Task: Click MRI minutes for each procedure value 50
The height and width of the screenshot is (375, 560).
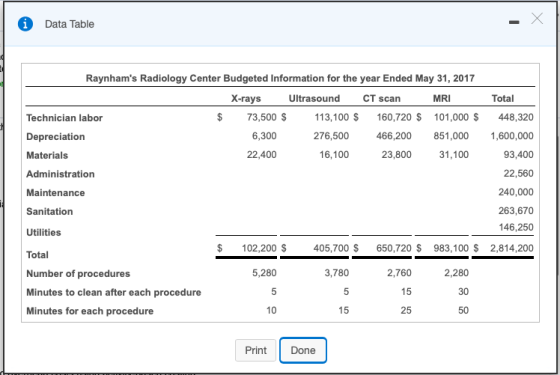Action: [464, 310]
